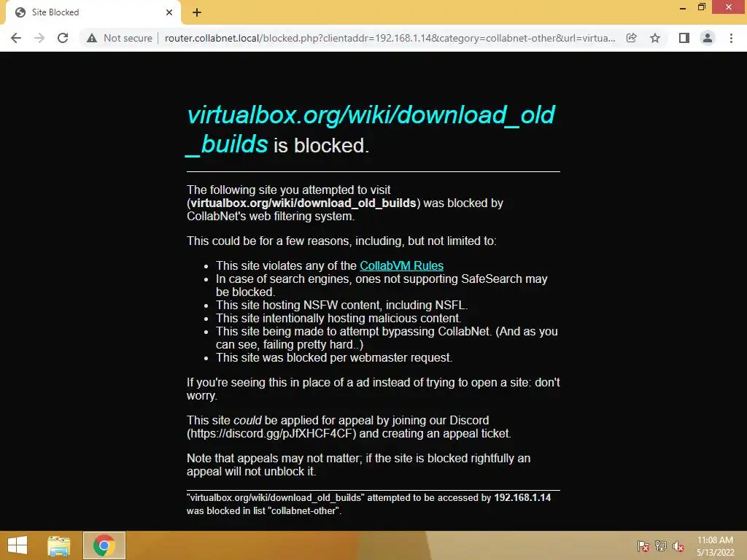The width and height of the screenshot is (747, 560).
Task: Click 'This site was blocked per webmaster request.'
Action: tap(334, 357)
